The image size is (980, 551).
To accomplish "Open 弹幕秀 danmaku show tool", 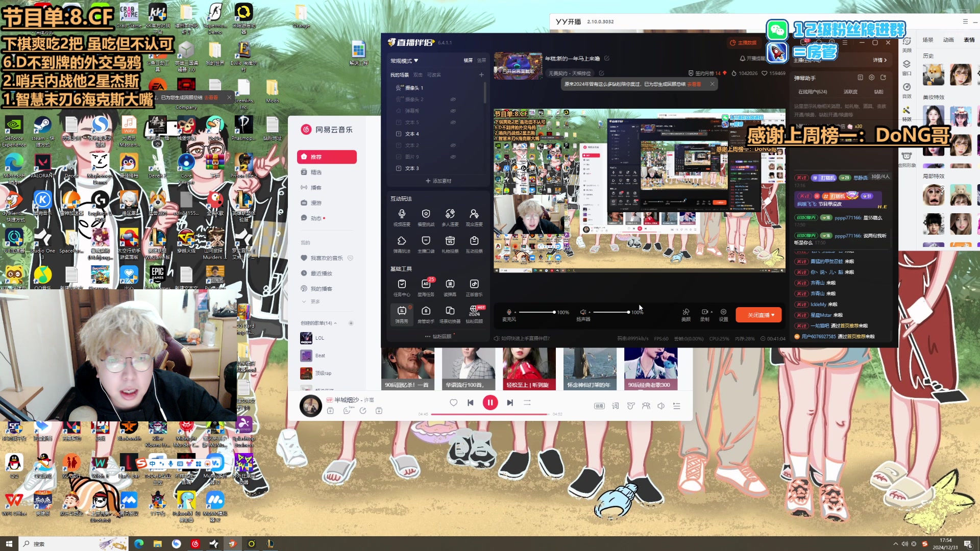I will (402, 314).
